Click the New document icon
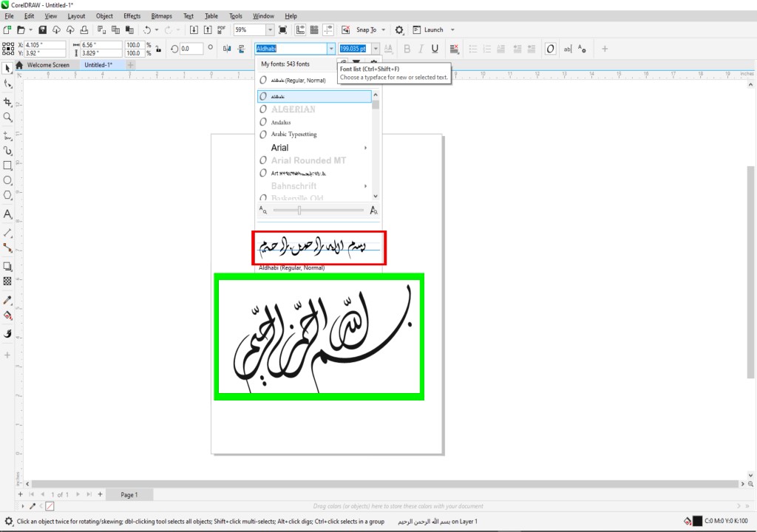757x532 pixels. (x=7, y=30)
